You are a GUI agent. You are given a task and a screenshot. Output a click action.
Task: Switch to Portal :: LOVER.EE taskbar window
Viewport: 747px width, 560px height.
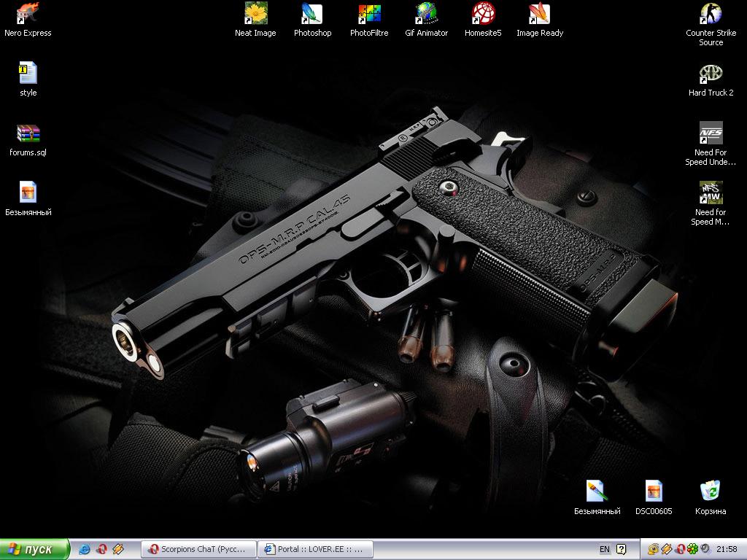click(316, 549)
